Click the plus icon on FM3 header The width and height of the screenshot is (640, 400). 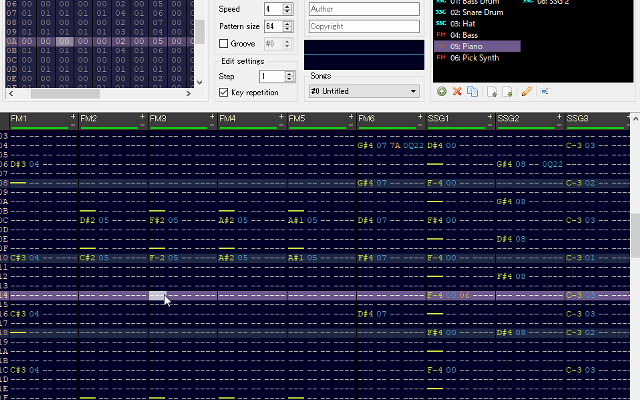click(x=212, y=117)
